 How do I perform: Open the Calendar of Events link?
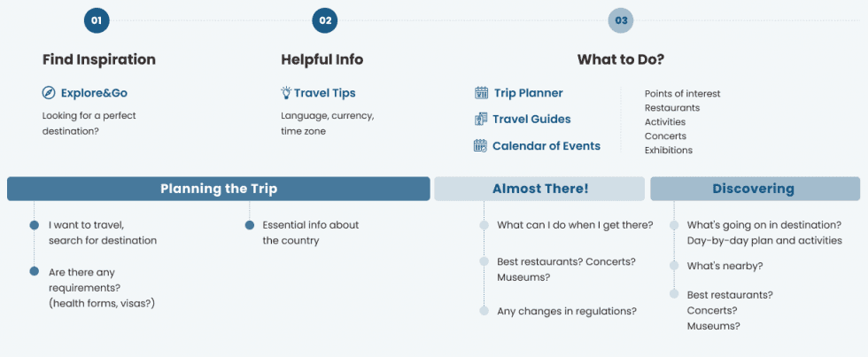[546, 145]
